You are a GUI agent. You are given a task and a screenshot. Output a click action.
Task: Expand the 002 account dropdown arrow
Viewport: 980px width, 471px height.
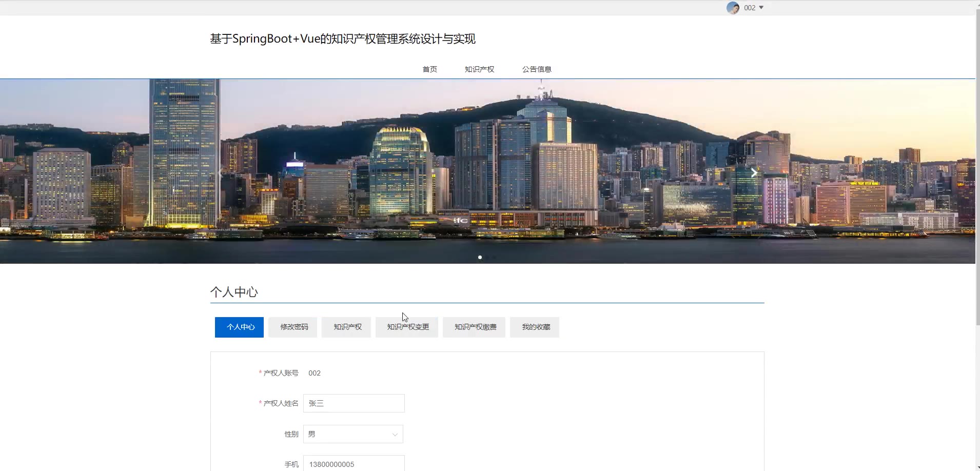(x=761, y=8)
